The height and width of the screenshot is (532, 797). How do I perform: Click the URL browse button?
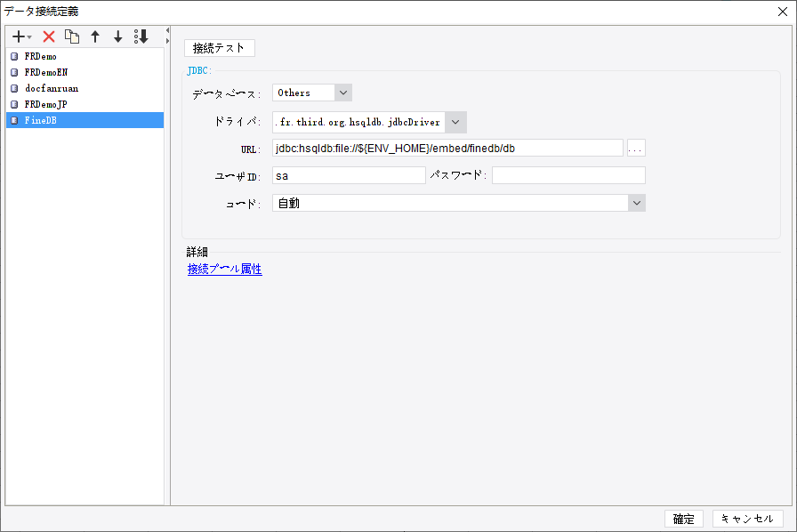point(635,148)
